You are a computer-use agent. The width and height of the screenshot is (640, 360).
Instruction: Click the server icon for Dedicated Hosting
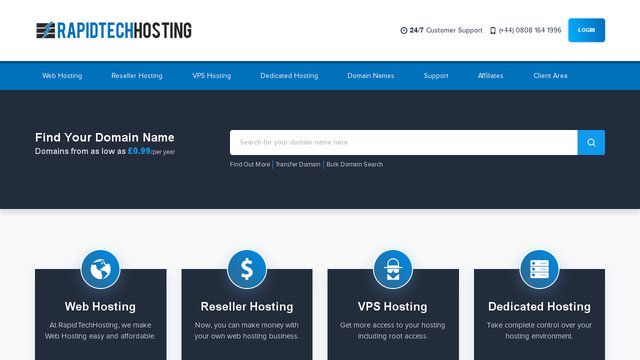[539, 269]
